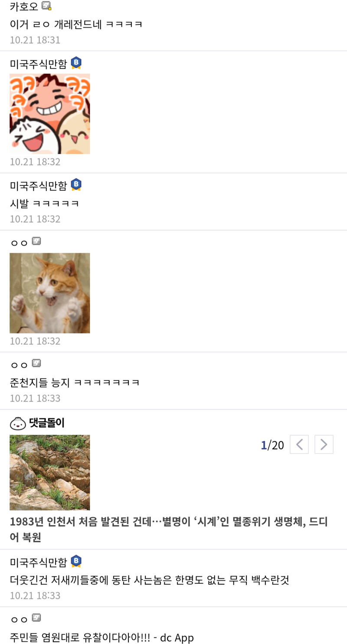Viewport: 347px width, 644px height.
Task: Click the blue B badge above laughing sticker
Action: [76, 63]
